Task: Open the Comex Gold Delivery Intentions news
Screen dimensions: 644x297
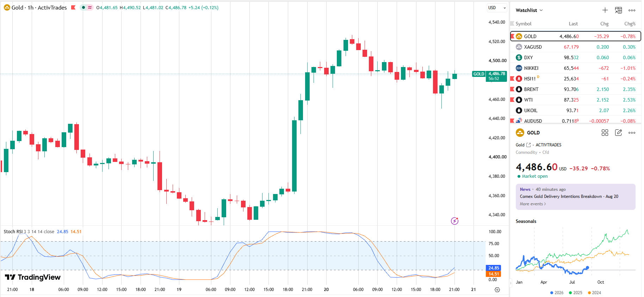Action: (569, 196)
